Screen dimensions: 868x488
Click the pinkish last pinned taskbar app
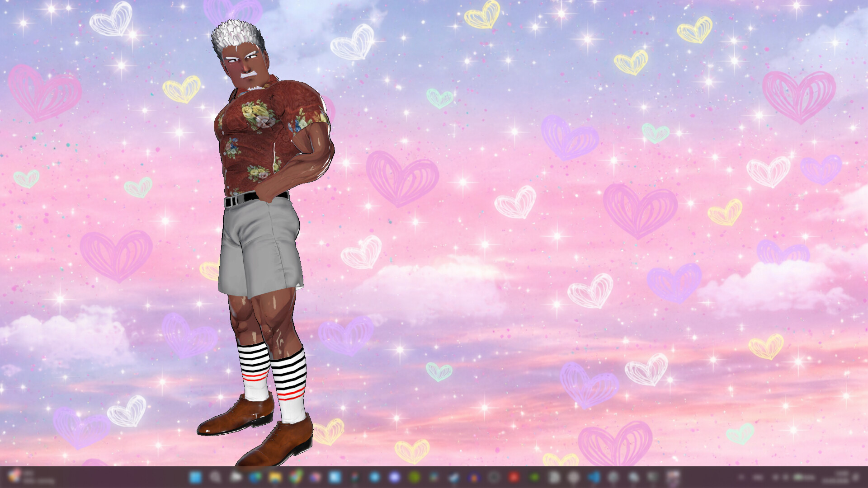click(x=673, y=477)
